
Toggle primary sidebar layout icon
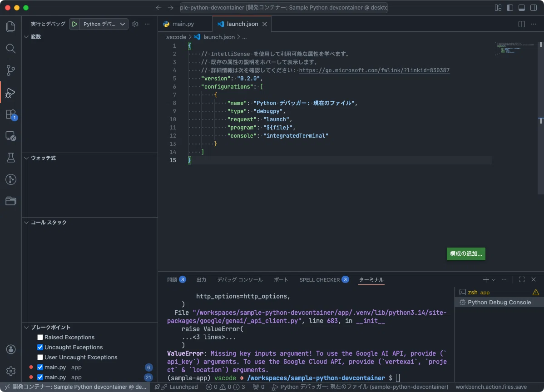pos(510,8)
